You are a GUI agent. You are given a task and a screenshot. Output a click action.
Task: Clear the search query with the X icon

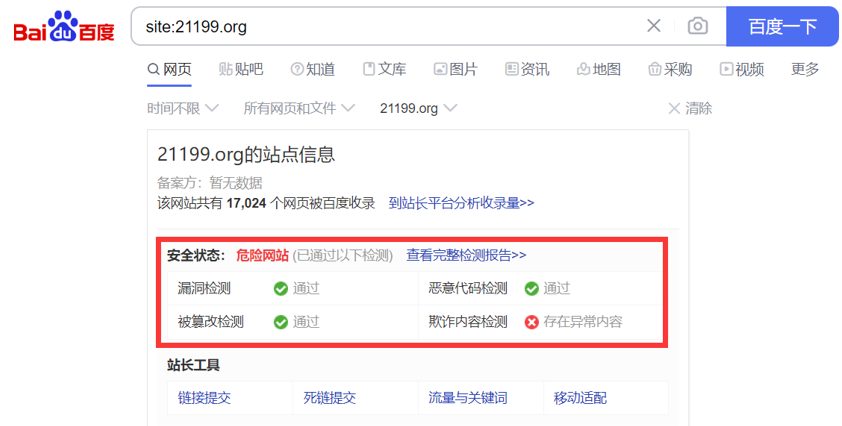tap(654, 25)
